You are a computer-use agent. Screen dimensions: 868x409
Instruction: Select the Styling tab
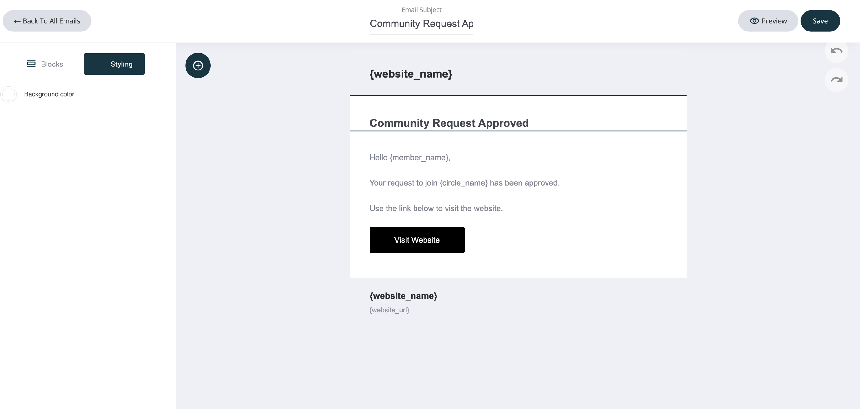tap(114, 64)
